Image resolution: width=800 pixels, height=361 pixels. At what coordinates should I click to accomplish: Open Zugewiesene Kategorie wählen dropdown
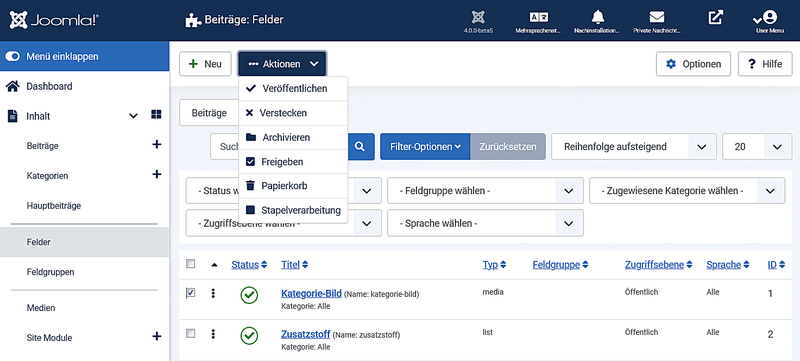click(x=687, y=191)
